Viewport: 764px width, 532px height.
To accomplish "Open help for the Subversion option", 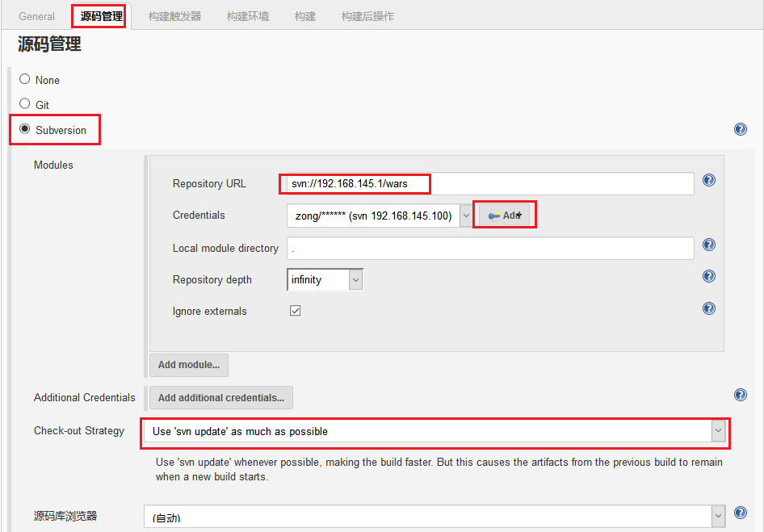I will point(740,129).
